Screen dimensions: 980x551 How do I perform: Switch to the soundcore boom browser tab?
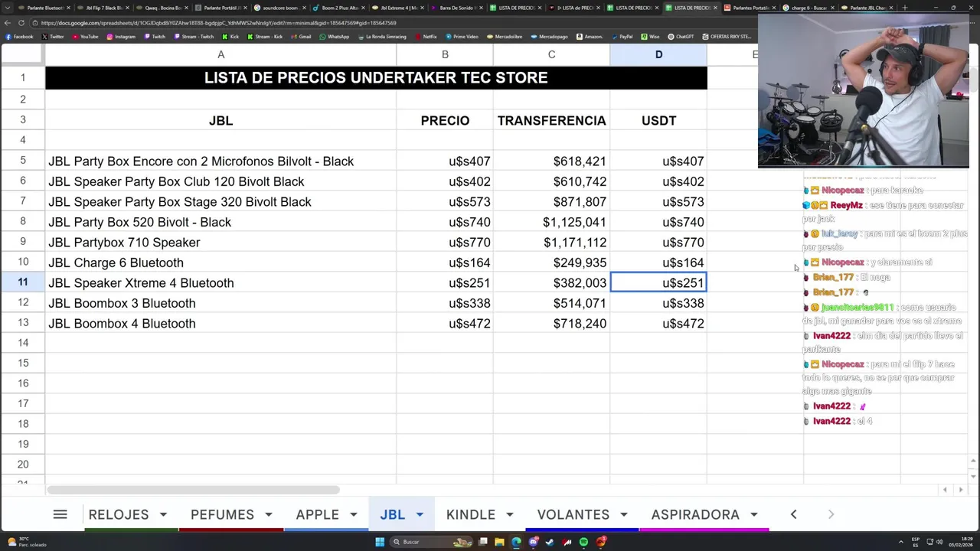pos(279,8)
